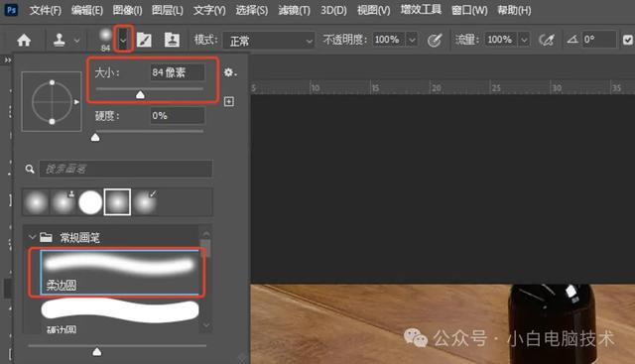Click the brush size slider handle
635x364 pixels.
(140, 95)
